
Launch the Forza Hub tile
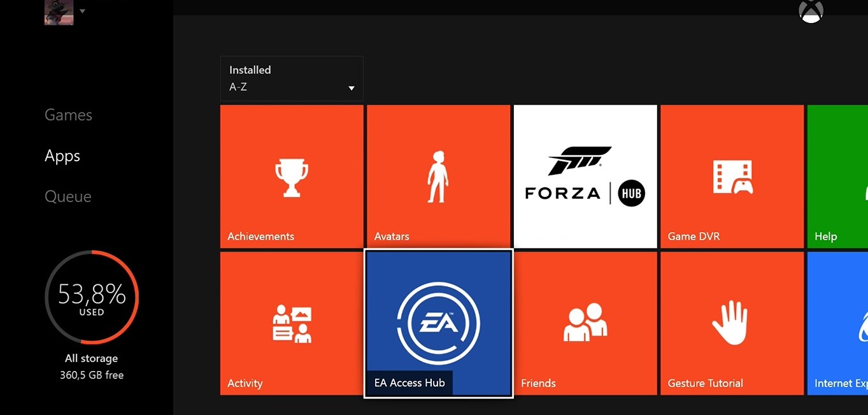585,177
